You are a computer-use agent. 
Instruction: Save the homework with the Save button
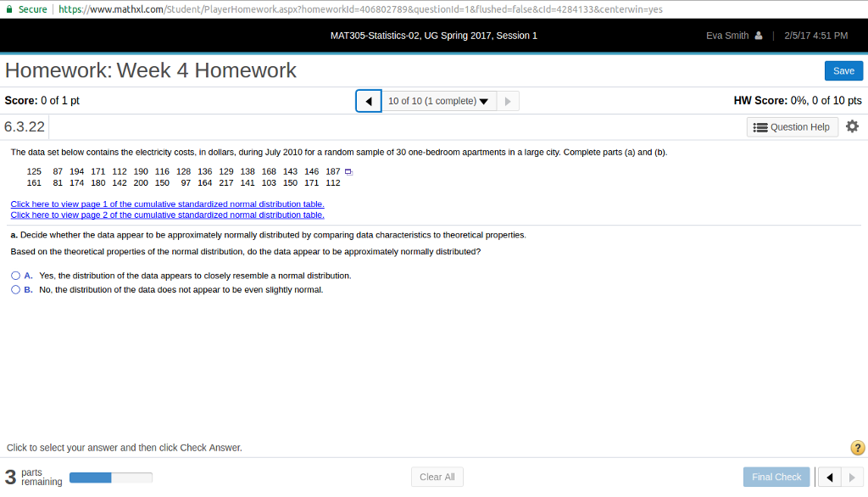click(843, 70)
